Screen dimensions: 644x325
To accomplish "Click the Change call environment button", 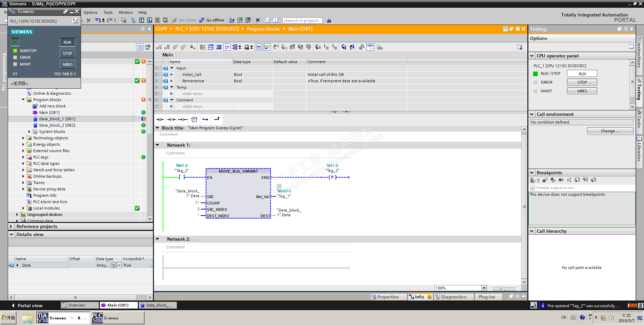I will [610, 131].
